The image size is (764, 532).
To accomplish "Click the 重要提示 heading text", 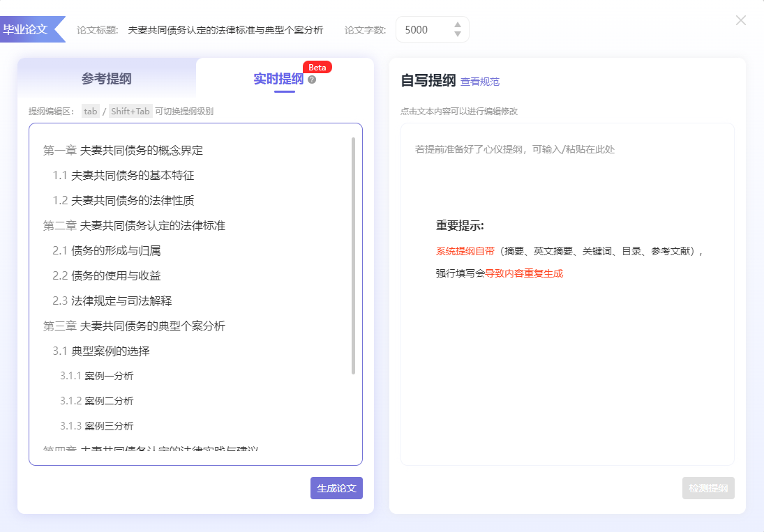I will [460, 226].
